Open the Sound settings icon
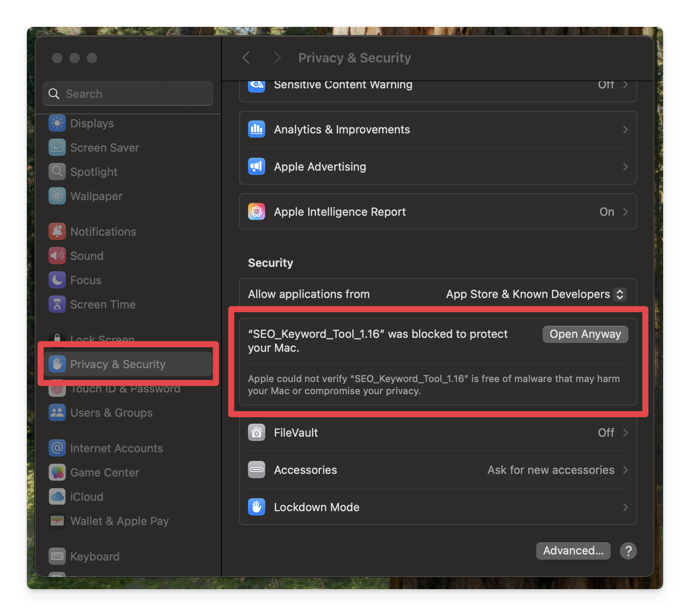This screenshot has height=616, width=690. click(57, 256)
